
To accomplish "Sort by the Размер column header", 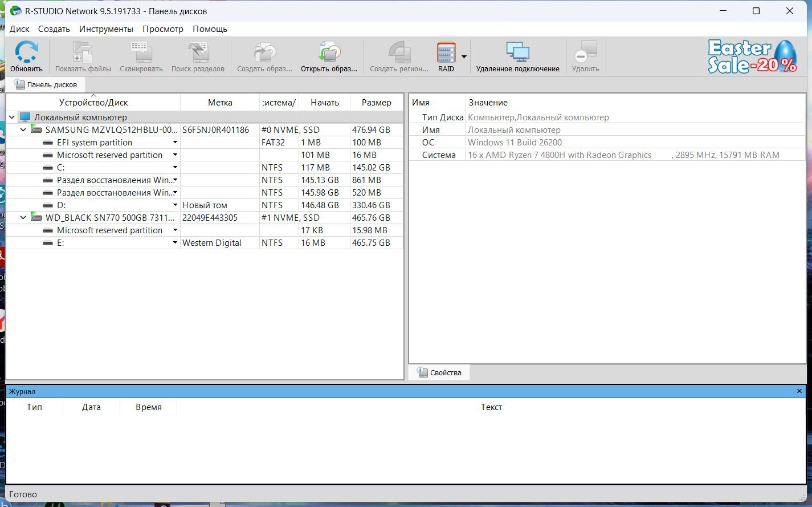I will point(376,103).
